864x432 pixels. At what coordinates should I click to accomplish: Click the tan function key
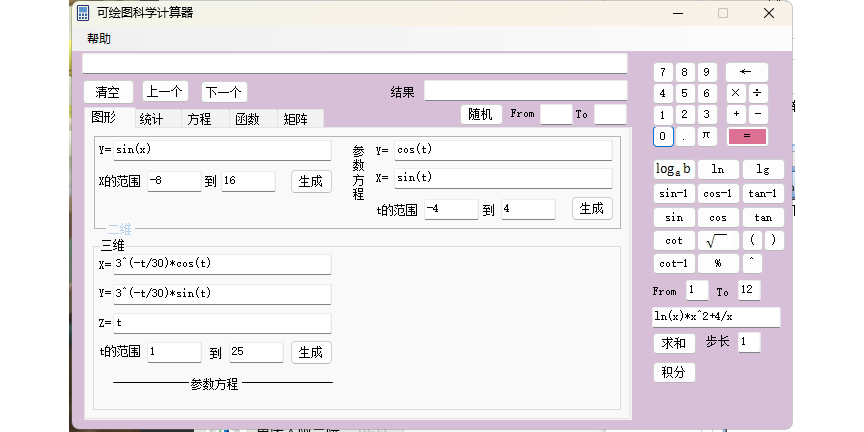[x=763, y=218]
